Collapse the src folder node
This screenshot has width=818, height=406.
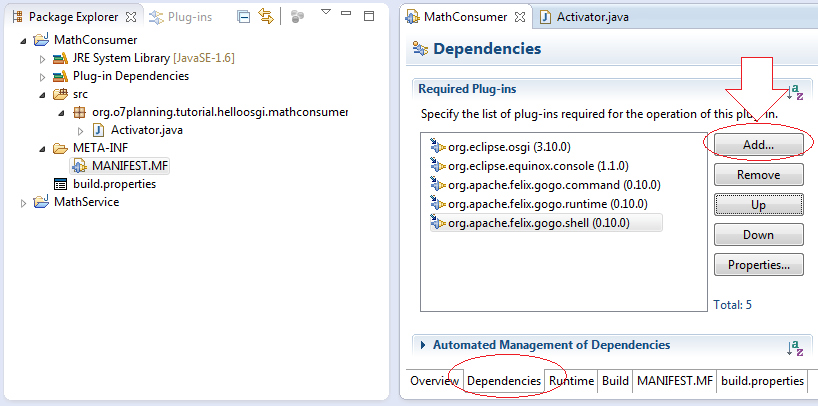pyautogui.click(x=43, y=95)
